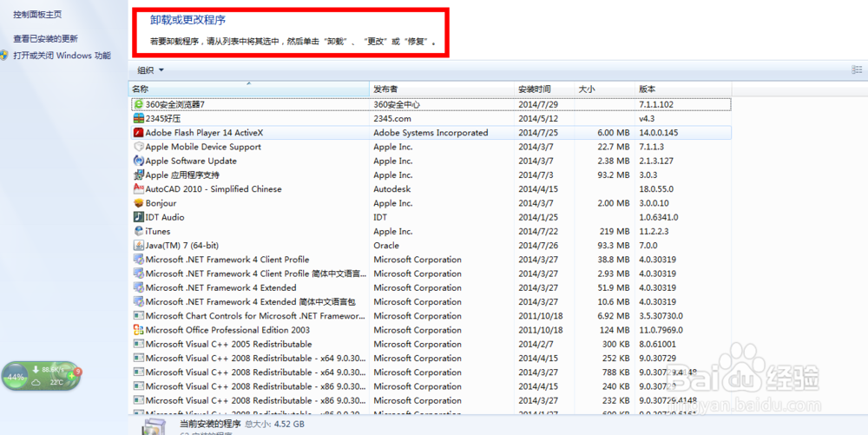Click the red 9 notification badge on widget

pyautogui.click(x=77, y=372)
